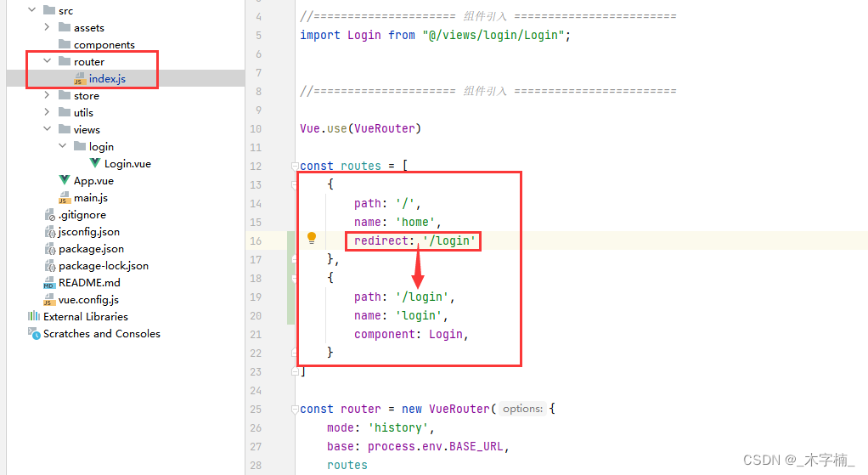The height and width of the screenshot is (475, 868).
Task: Collapse the src folder chevron
Action: pyautogui.click(x=32, y=10)
